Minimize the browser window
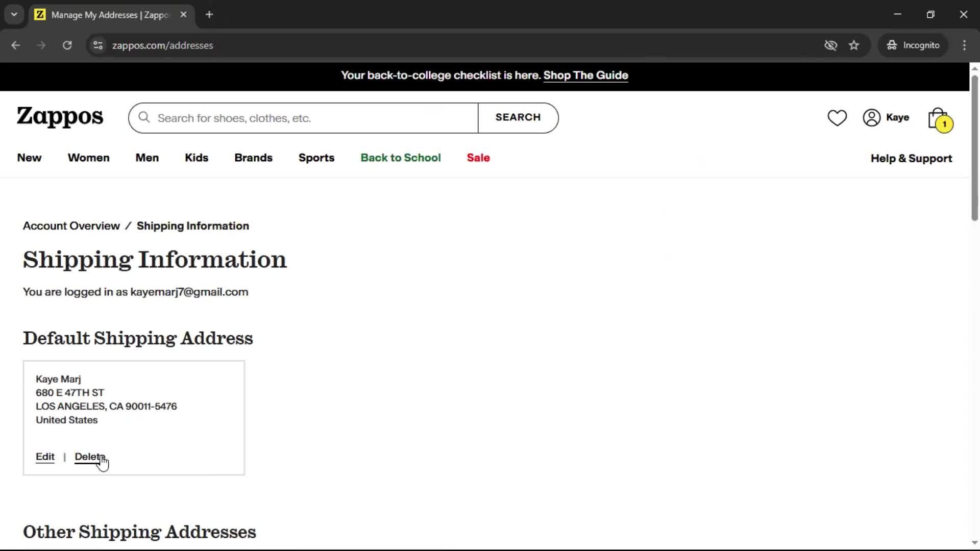The height and width of the screenshot is (551, 980). point(897,14)
